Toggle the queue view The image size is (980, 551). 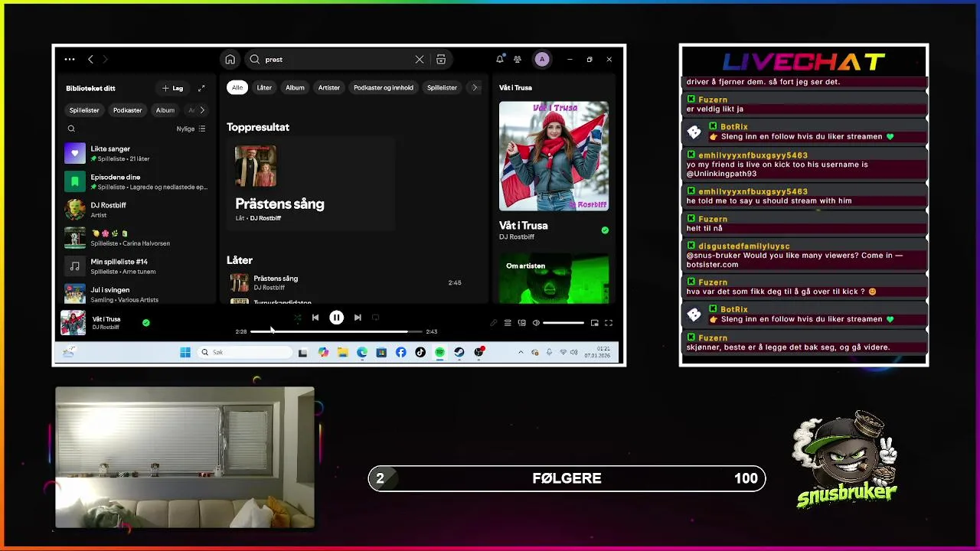508,323
